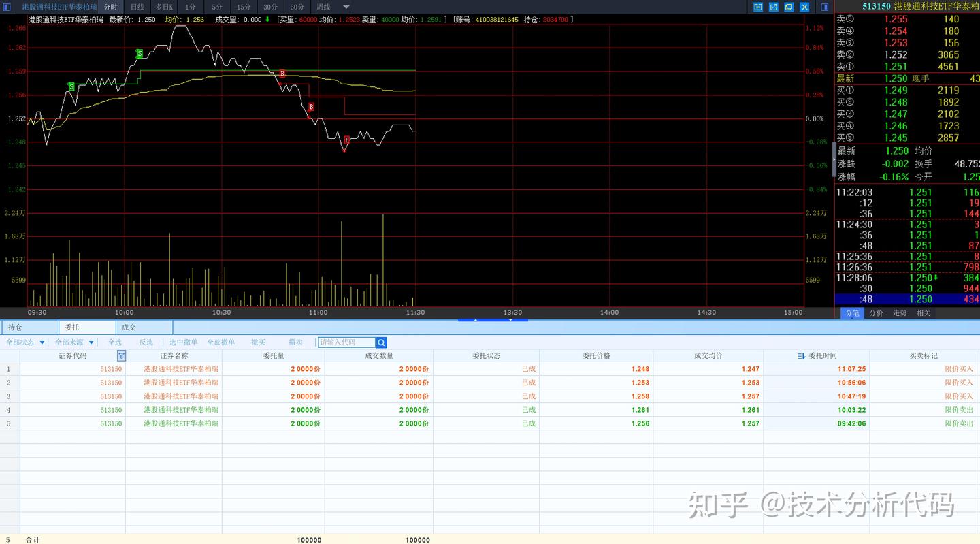Viewport: 980px width, 544px height.
Task: Click the red B buy marker at 10:56
Action: point(311,107)
